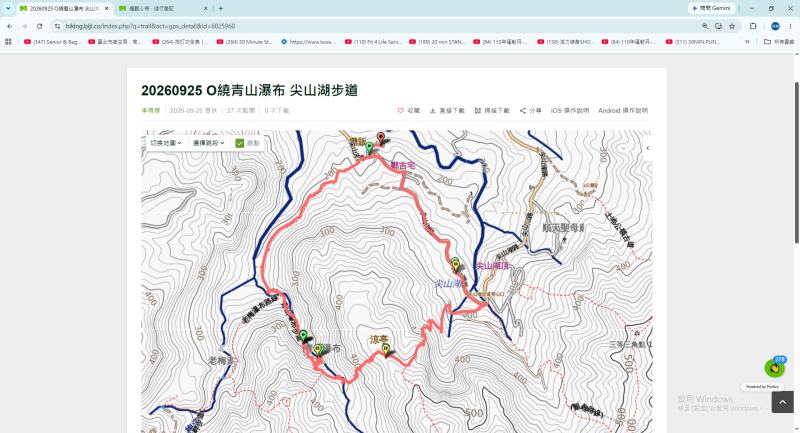Click the page vertical scrollbar thumb
This screenshot has height=433, width=800.
coord(796,162)
